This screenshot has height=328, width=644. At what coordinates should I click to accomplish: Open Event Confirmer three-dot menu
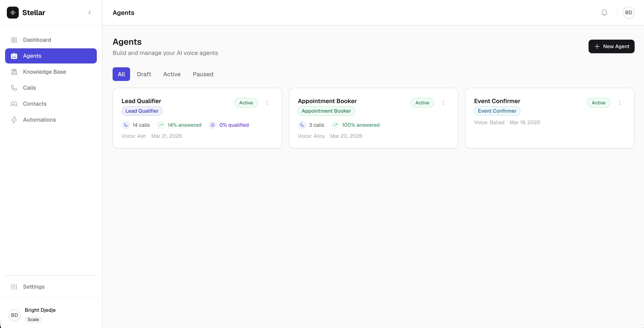pos(619,103)
